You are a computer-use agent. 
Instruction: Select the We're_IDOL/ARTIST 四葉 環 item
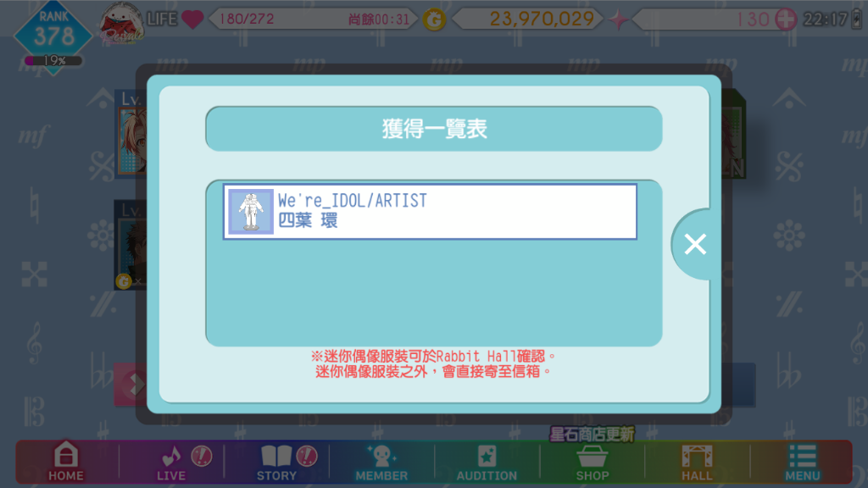(430, 211)
